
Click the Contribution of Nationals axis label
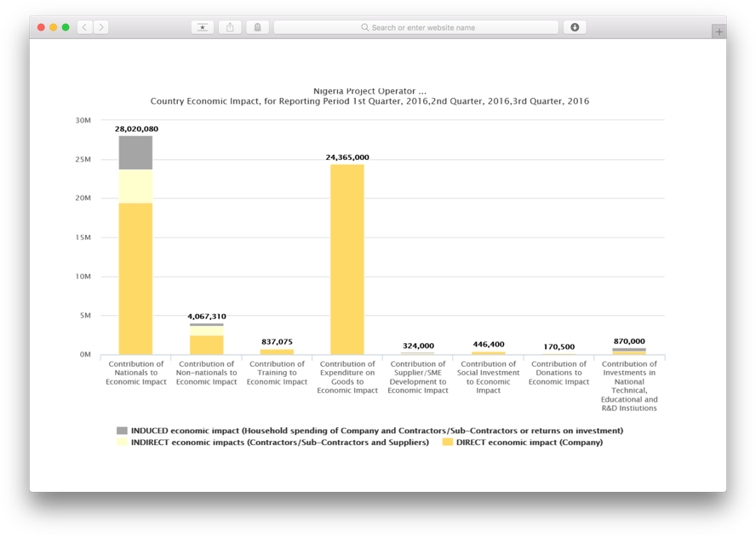(136, 373)
